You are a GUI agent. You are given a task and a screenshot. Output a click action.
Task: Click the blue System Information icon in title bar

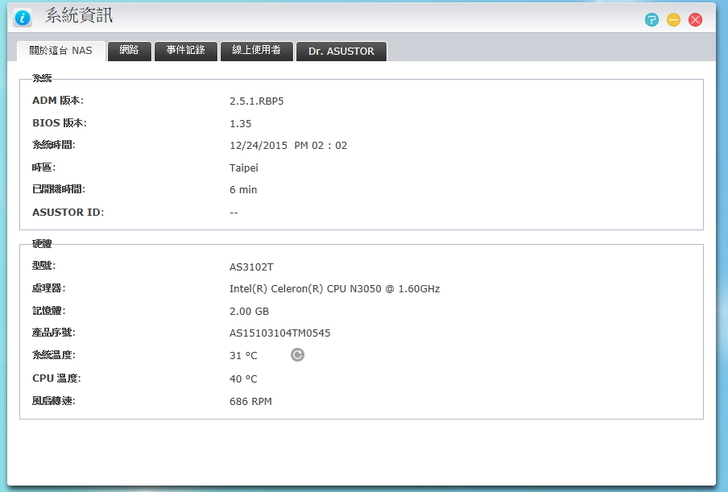point(22,18)
